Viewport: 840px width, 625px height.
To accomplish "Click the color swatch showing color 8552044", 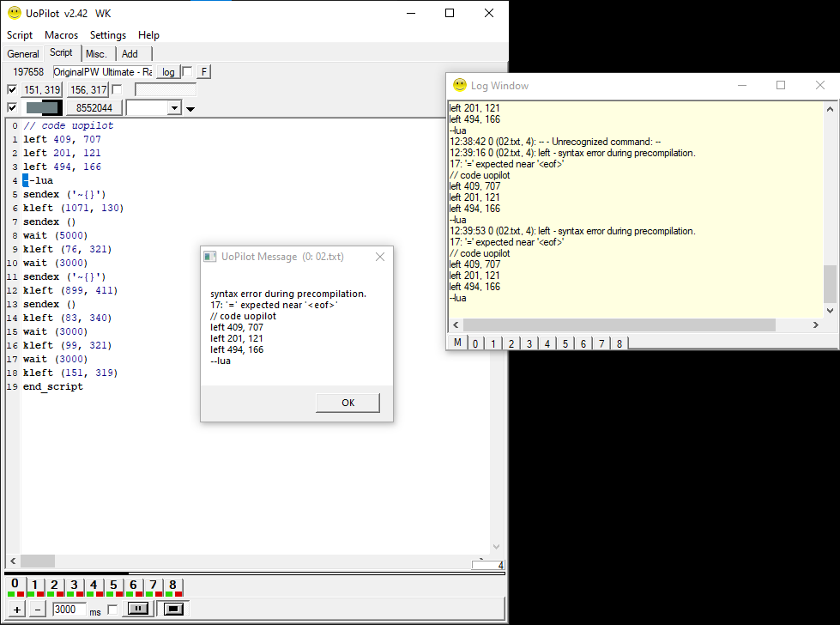I will click(43, 106).
